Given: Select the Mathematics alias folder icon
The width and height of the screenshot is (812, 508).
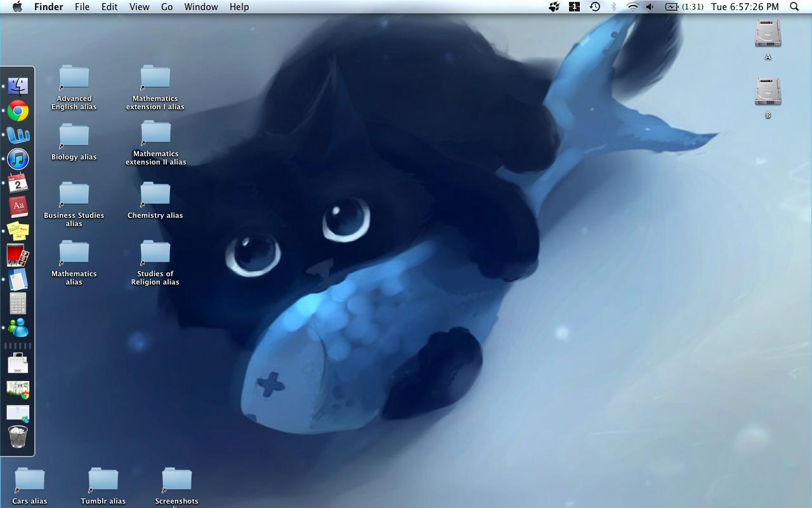Looking at the screenshot, I should click(x=74, y=252).
